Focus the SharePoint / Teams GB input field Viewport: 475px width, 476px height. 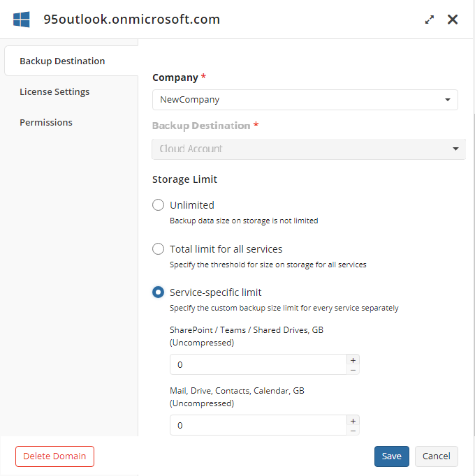pos(258,364)
